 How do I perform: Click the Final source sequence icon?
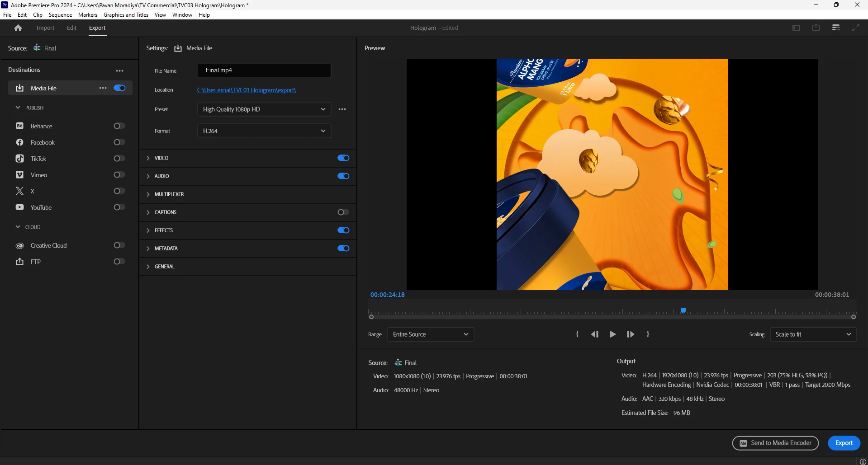(37, 48)
